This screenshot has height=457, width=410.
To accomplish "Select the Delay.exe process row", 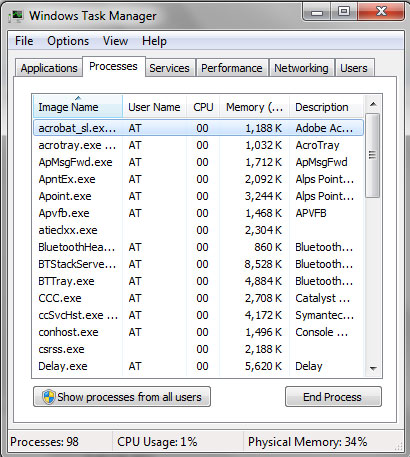I will point(198,366).
